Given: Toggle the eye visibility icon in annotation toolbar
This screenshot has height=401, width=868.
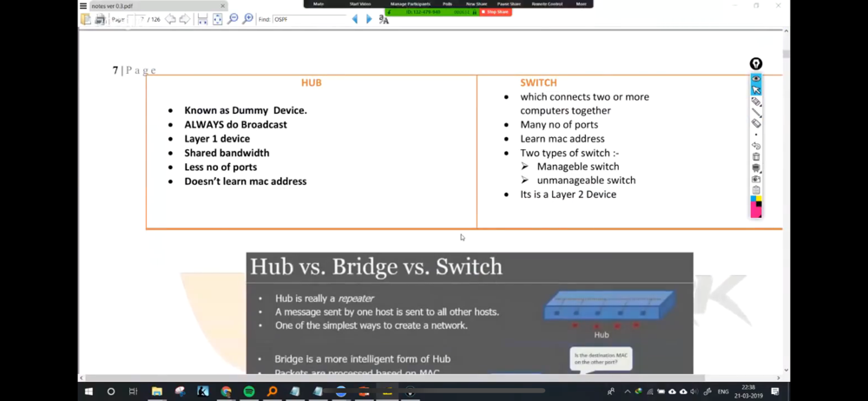Looking at the screenshot, I should click(756, 79).
